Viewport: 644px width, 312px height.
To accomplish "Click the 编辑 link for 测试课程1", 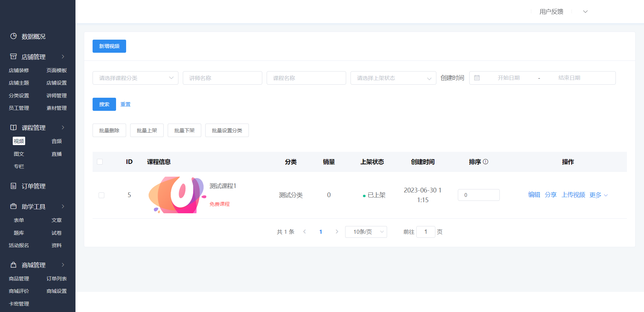I will [534, 195].
